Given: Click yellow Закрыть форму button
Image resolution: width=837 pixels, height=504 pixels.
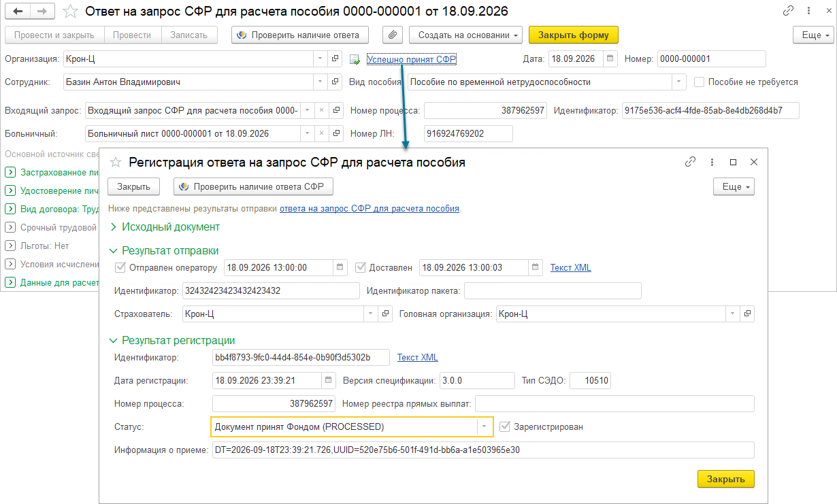Looking at the screenshot, I should (573, 35).
